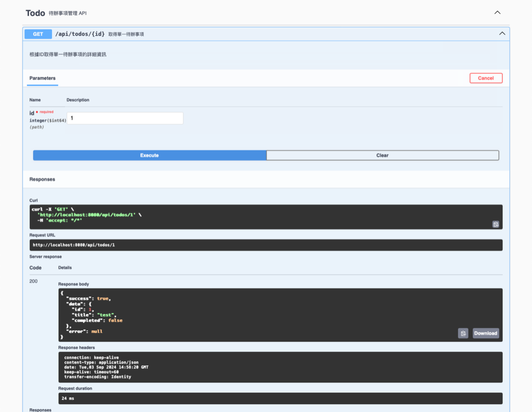Copy the curl command to clipboard

496,224
